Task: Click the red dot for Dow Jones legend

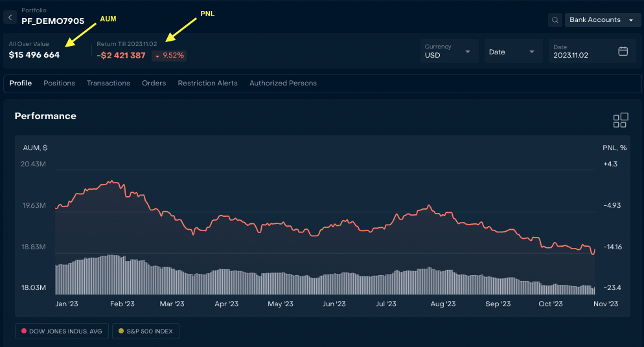Action: coord(24,331)
